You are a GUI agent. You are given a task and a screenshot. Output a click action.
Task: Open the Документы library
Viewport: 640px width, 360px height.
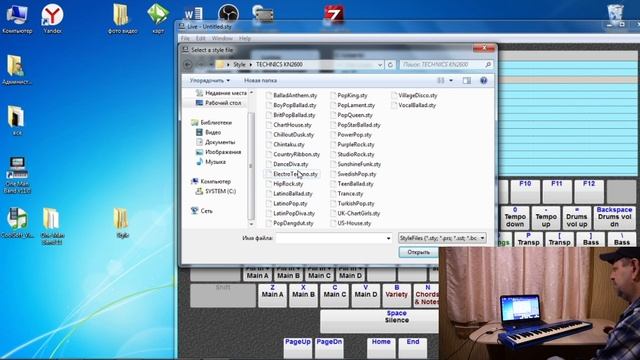pyautogui.click(x=216, y=142)
